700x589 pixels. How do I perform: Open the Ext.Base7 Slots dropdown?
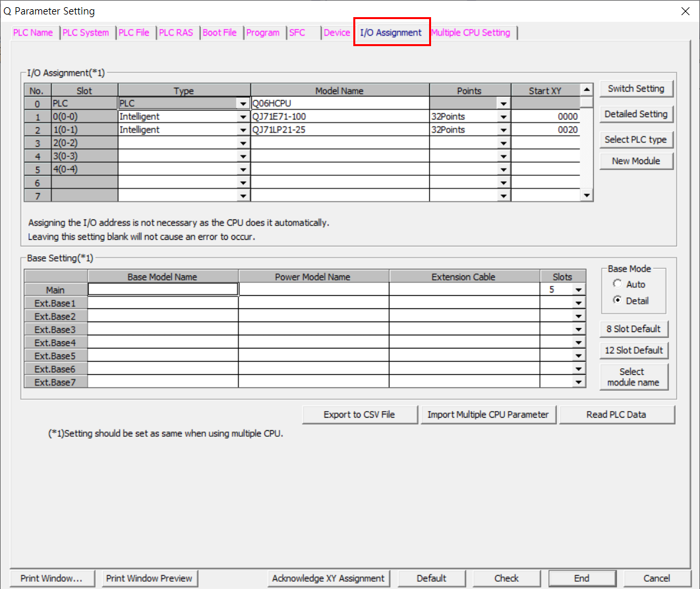(x=579, y=382)
